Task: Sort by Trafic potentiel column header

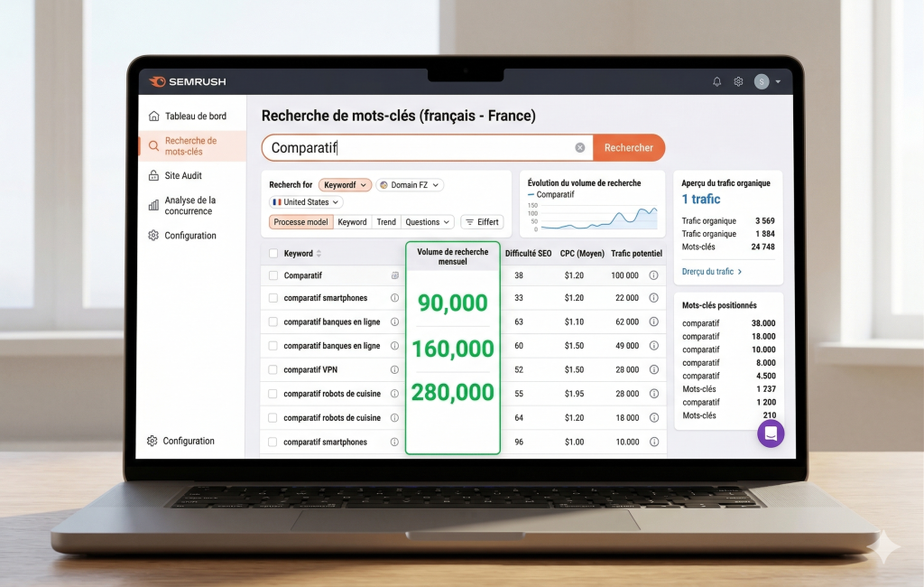Action: pyautogui.click(x=636, y=254)
